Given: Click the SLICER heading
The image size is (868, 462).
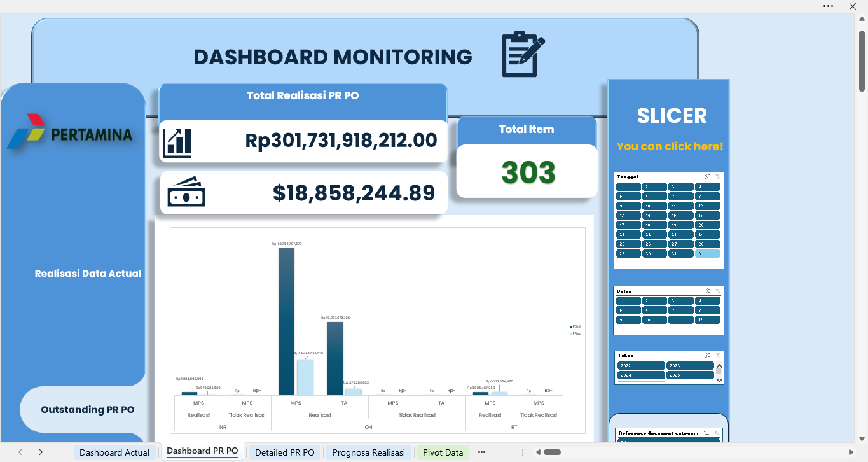Looking at the screenshot, I should pos(672,116).
